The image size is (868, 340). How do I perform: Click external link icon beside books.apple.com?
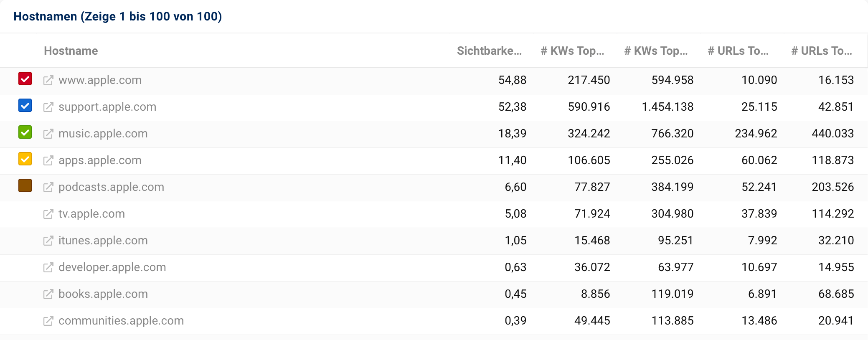(x=48, y=294)
